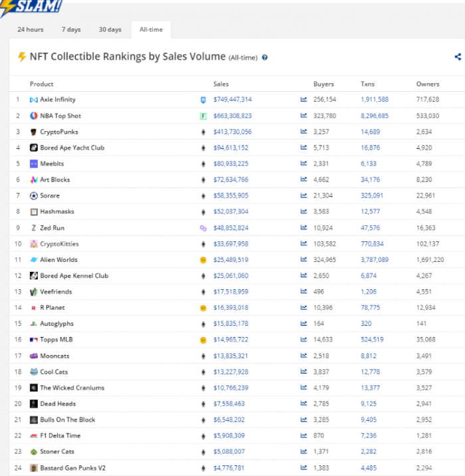The width and height of the screenshot is (465, 476).
Task: Click the share icon beside the rankings title
Action: tap(458, 57)
